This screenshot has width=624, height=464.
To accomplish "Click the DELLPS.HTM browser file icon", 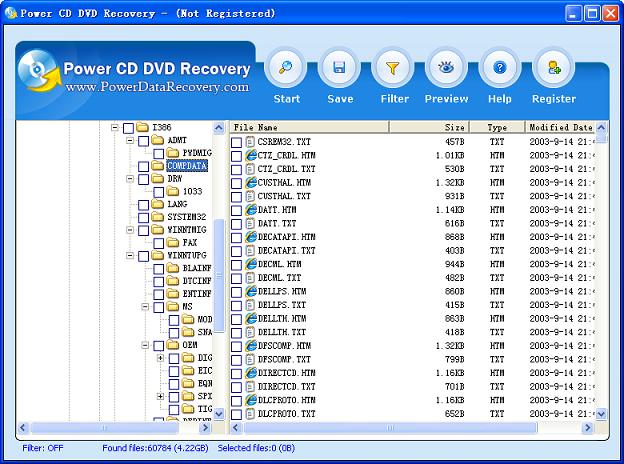I will coord(251,291).
